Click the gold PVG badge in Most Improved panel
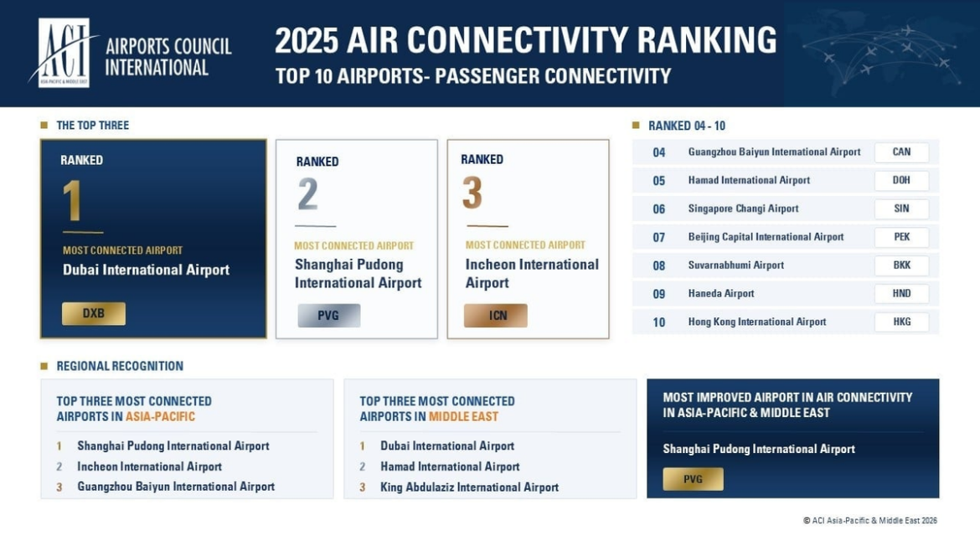The width and height of the screenshot is (980, 551). click(x=694, y=479)
